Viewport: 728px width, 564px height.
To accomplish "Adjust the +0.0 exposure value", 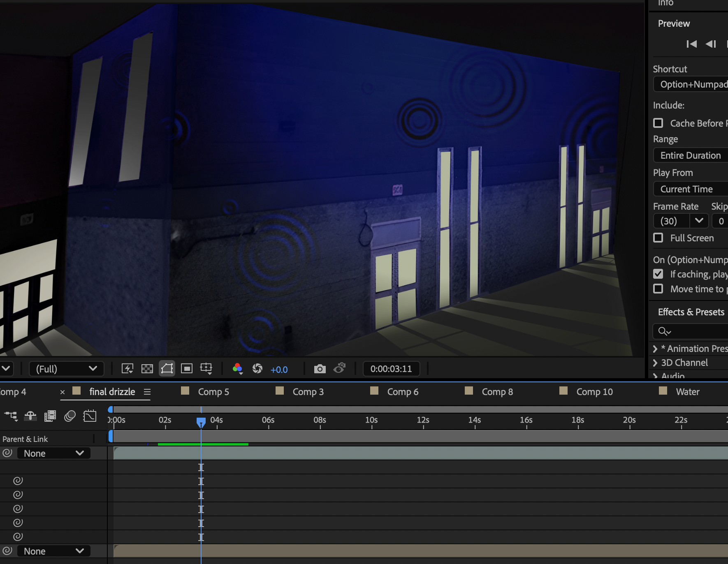I will pyautogui.click(x=279, y=369).
